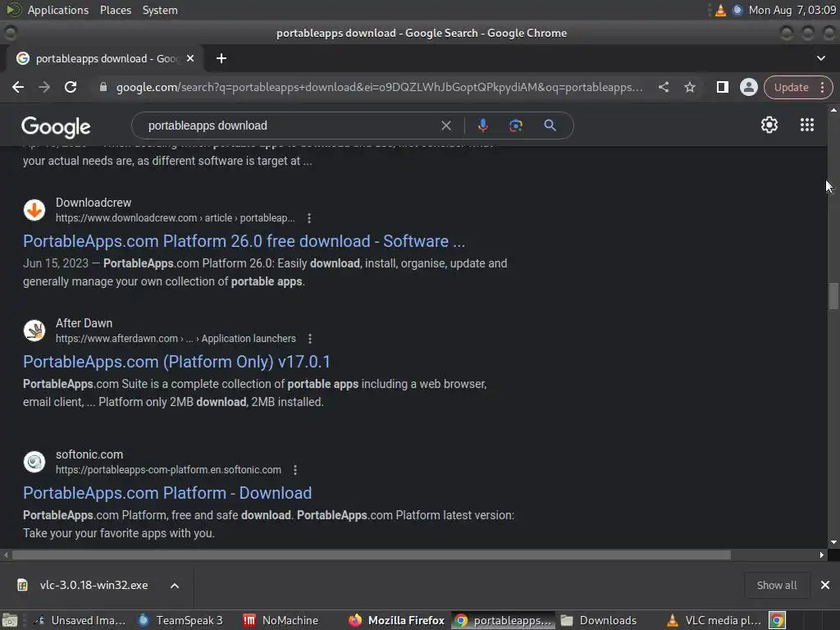This screenshot has height=630, width=840.
Task: Submit search with magnifier icon
Action: tap(550, 126)
